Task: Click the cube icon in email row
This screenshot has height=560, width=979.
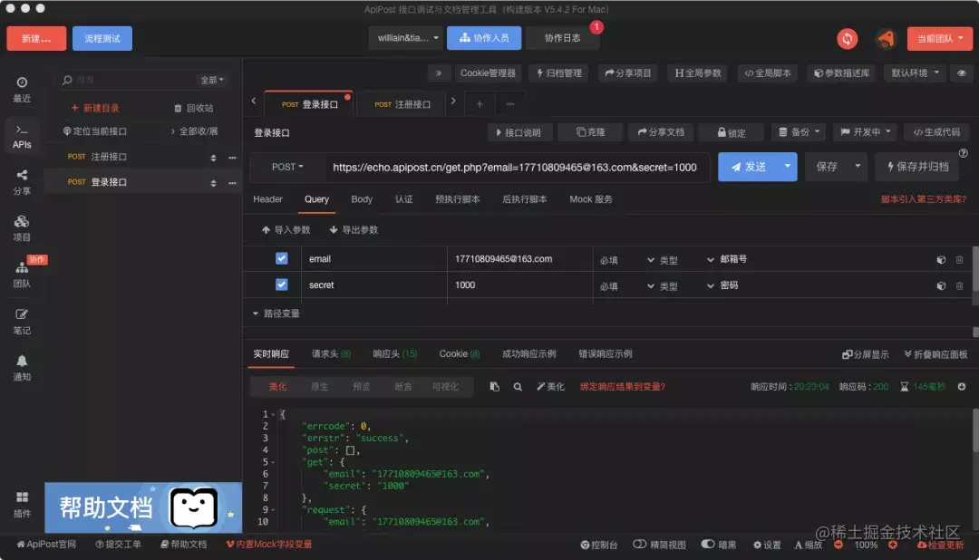Action: (941, 259)
